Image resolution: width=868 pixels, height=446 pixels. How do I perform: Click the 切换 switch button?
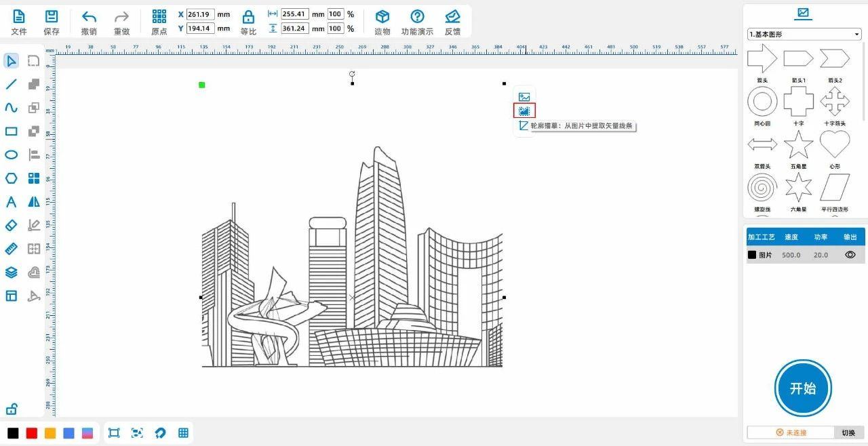click(x=848, y=432)
